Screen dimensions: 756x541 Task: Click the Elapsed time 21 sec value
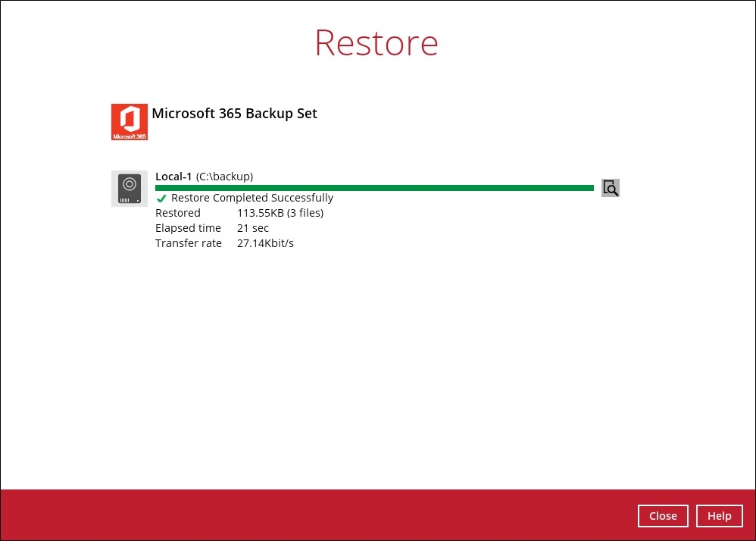click(252, 227)
